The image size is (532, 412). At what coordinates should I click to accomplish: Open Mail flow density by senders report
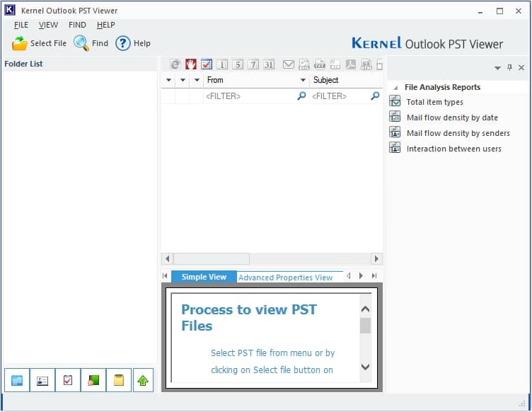[x=458, y=133]
